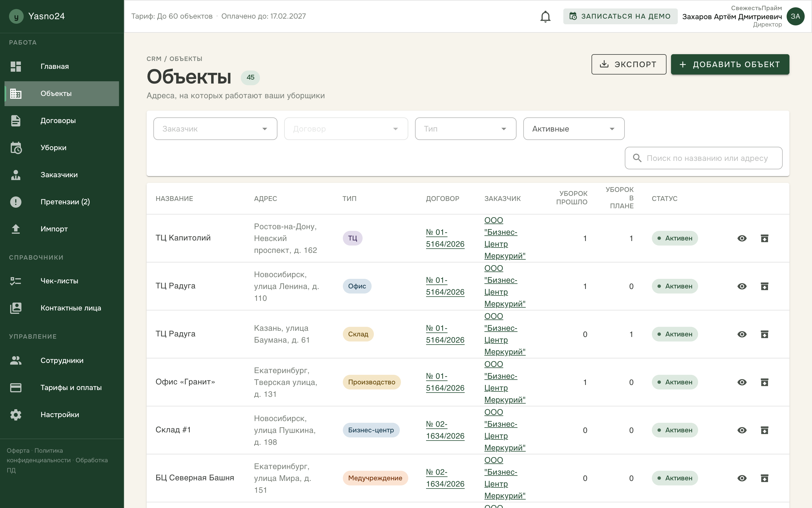Click the Активен status in Склад #1 row
This screenshot has width=812, height=508.
pyautogui.click(x=674, y=430)
